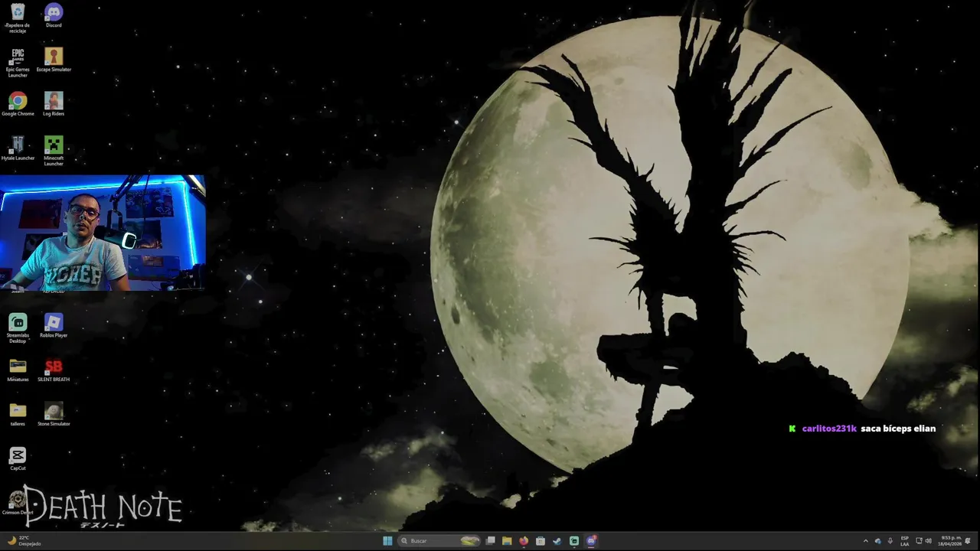The height and width of the screenshot is (551, 980).
Task: Click the webcam overlay thumbnail
Action: coord(103,233)
